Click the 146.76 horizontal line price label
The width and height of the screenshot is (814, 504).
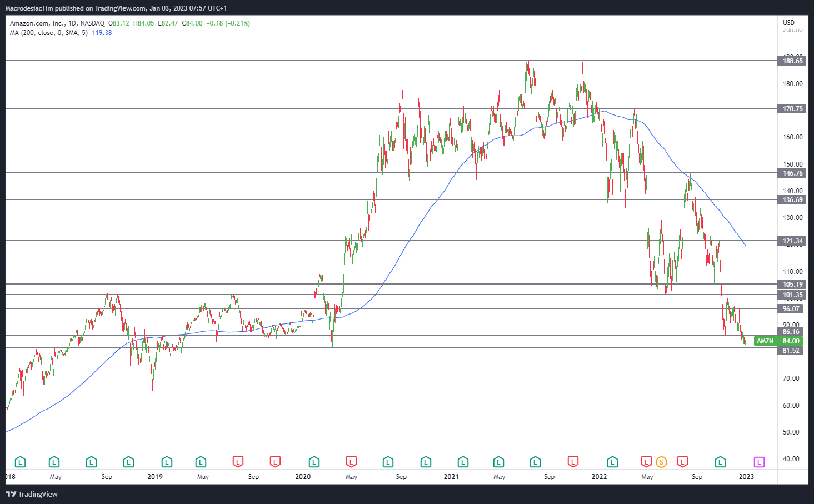[x=792, y=173]
